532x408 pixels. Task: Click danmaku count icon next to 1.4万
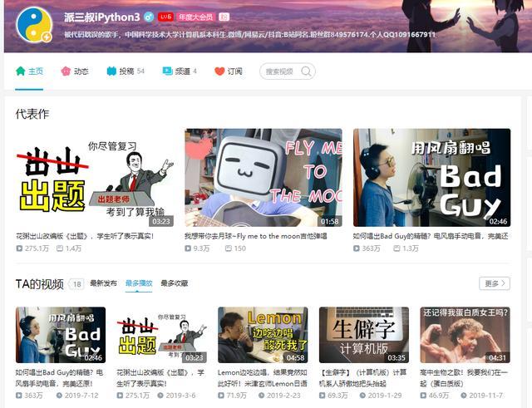point(60,248)
